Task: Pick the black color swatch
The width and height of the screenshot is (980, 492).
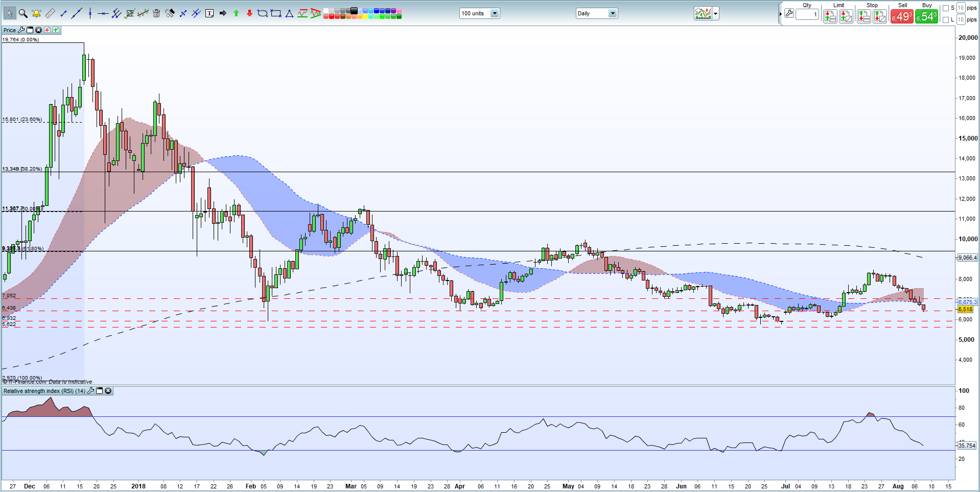Action: point(354,10)
